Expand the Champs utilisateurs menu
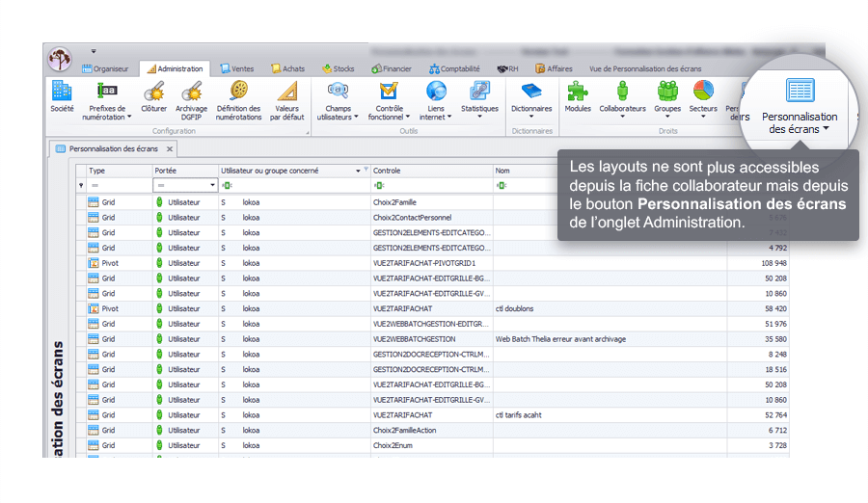The image size is (868, 503). coord(338,96)
